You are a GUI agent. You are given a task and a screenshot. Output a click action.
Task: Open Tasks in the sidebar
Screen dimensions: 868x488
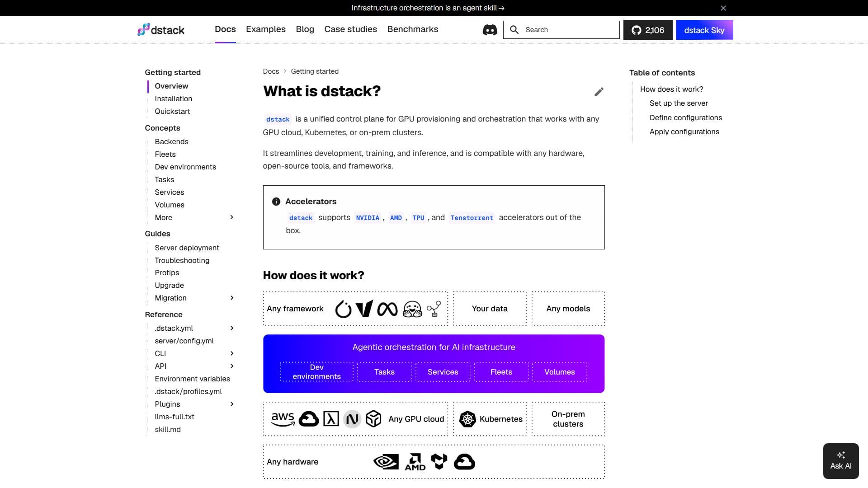pyautogui.click(x=164, y=179)
